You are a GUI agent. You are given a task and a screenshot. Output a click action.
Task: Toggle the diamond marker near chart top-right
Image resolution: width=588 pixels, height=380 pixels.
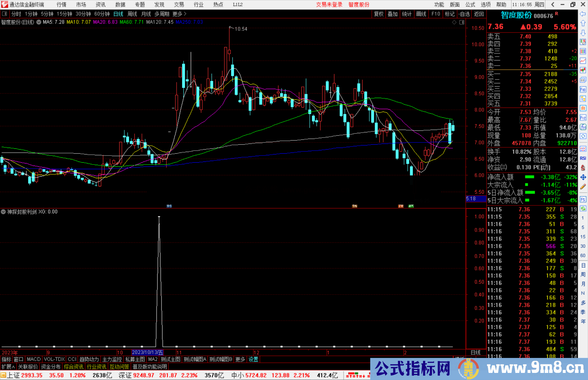(x=454, y=22)
